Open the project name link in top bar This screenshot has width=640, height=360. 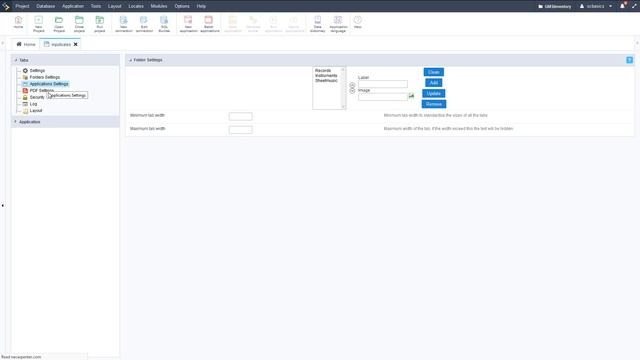point(555,6)
